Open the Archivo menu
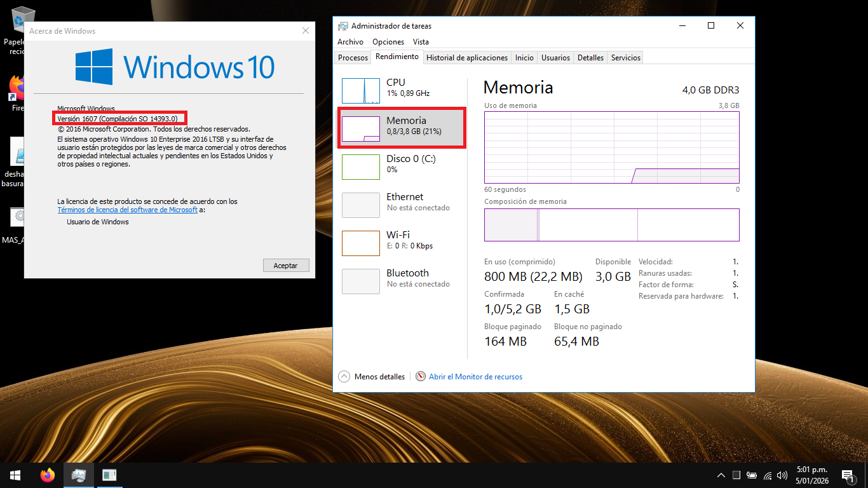Image resolution: width=868 pixels, height=488 pixels. 350,42
